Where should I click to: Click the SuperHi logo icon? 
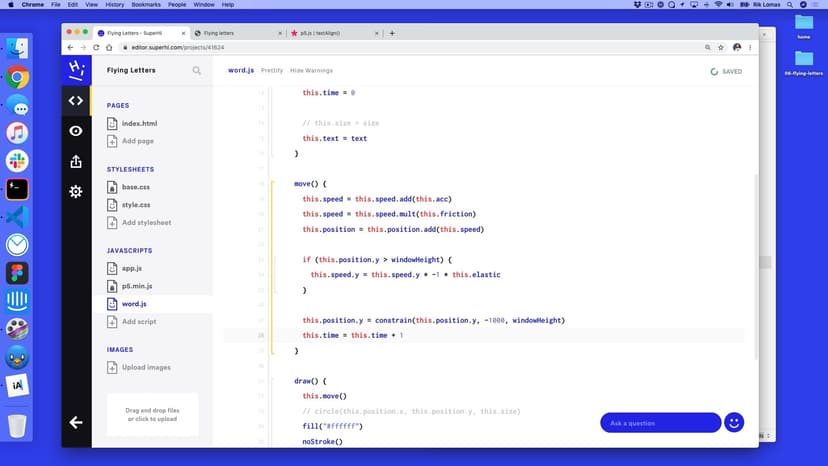coord(76,69)
